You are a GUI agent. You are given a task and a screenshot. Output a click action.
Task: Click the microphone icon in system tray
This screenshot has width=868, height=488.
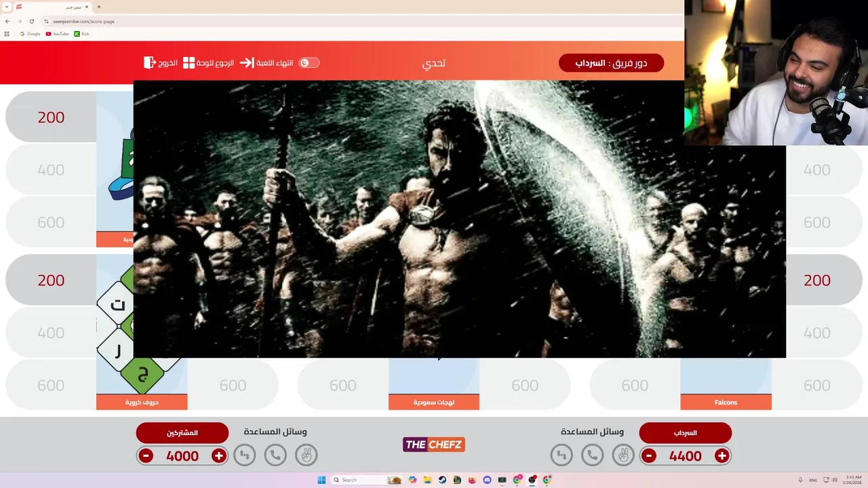pos(801,480)
